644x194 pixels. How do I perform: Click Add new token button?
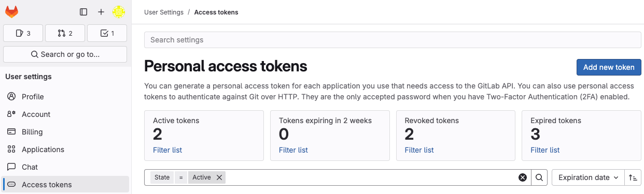point(609,67)
